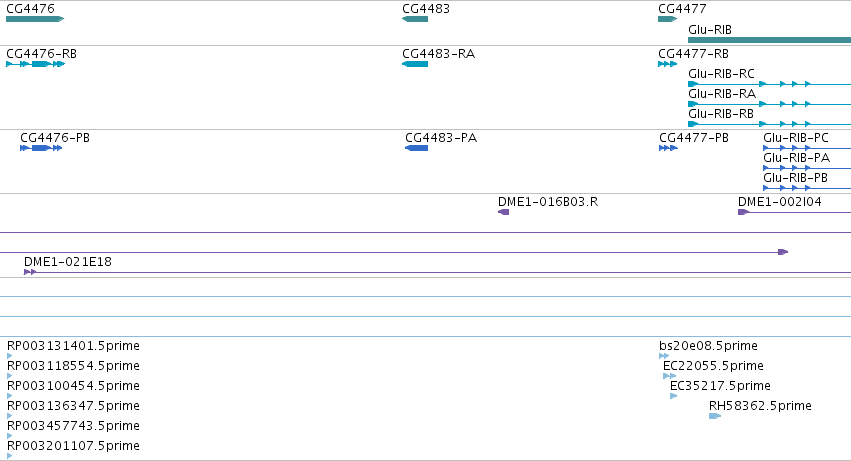Image resolution: width=851 pixels, height=461 pixels.
Task: Click the CG4476 gene label
Action: pos(30,9)
